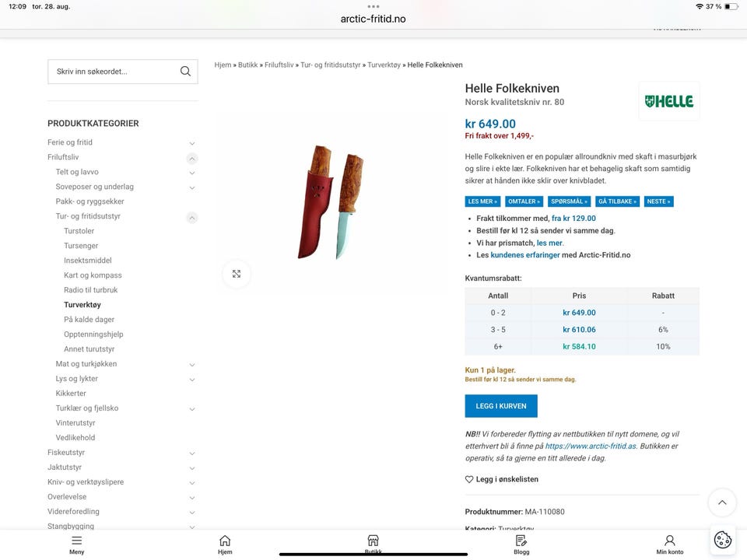This screenshot has width=747, height=560.
Task: Open the OMTALER tab button
Action: click(x=524, y=201)
